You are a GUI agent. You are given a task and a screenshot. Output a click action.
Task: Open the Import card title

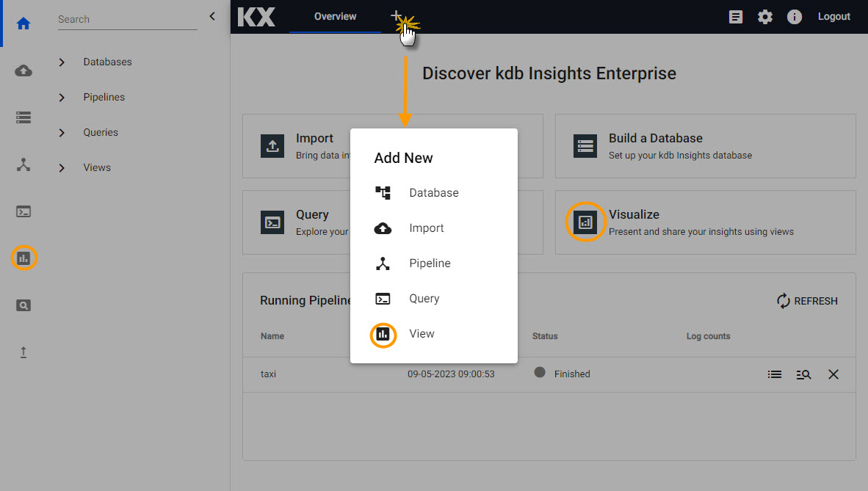314,139
